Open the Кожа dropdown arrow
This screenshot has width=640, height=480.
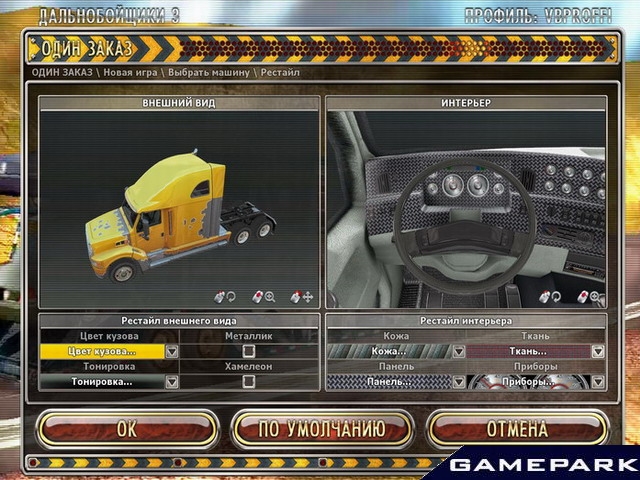459,351
